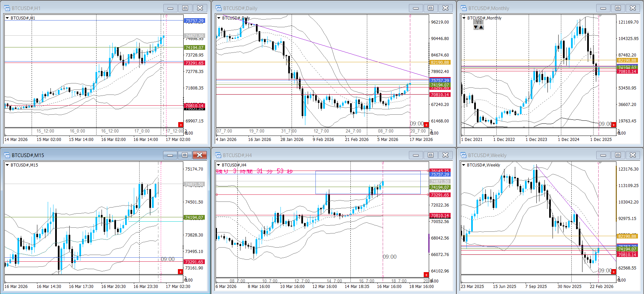
Task: Expand the triangle beside BTCUSD#,H4 chart label
Action: point(219,165)
